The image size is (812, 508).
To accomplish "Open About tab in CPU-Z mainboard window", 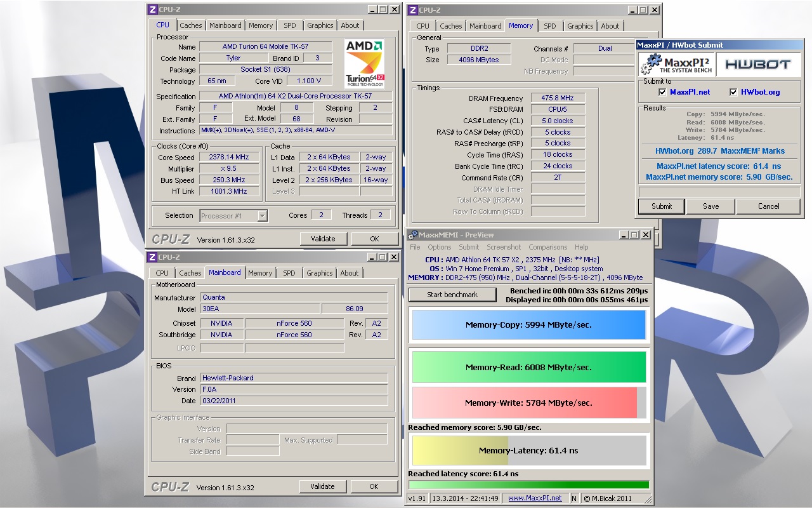I will (350, 273).
